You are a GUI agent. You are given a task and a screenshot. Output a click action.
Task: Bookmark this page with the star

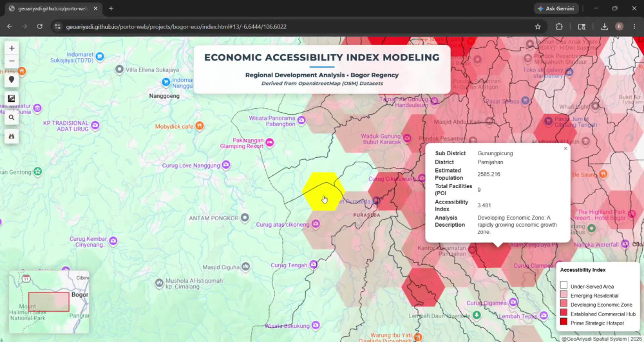coord(538,26)
